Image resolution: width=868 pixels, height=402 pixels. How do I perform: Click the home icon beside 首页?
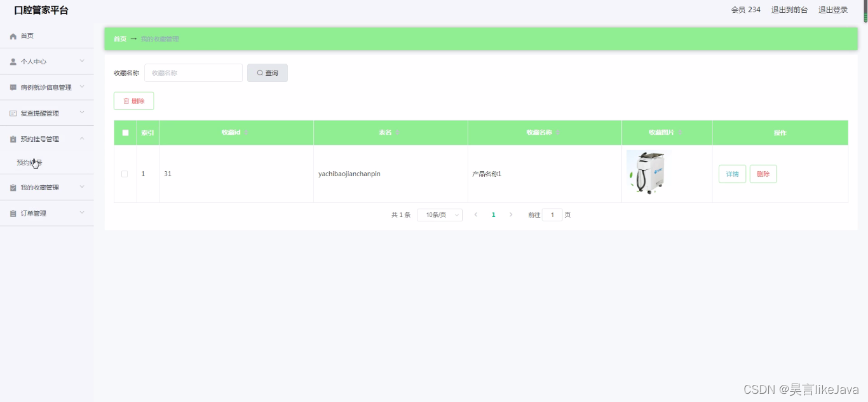click(13, 36)
